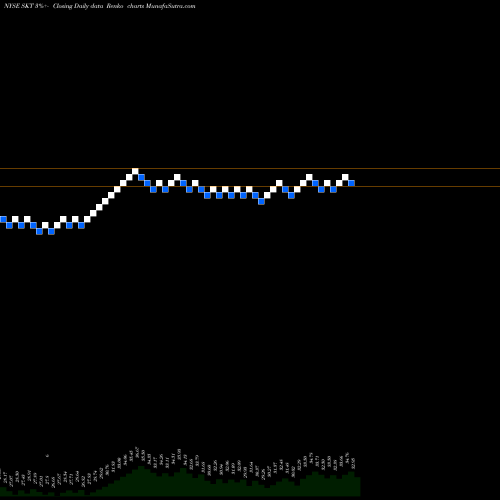Viewport: 500px width, 500px height.
Task: Click the first blue brick at the chart's left edge
Action: [x=3, y=219]
